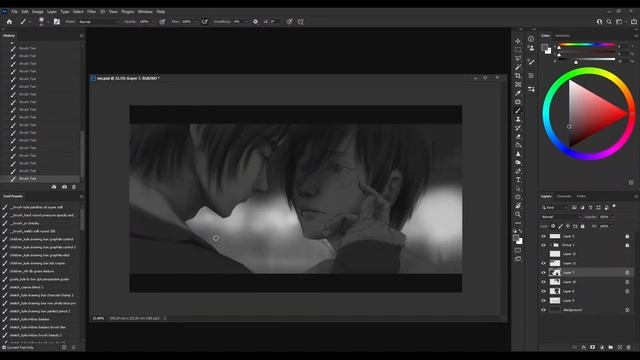Add layer mask icon in Layers panel
This screenshot has height=360, width=640.
tap(593, 347)
